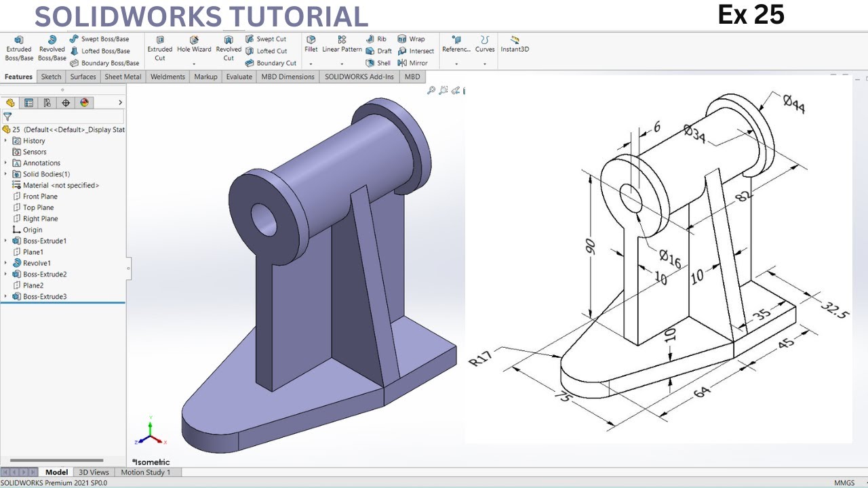Open the Motion Study 1 tab
Screen dimensions: 868x488
click(146, 472)
